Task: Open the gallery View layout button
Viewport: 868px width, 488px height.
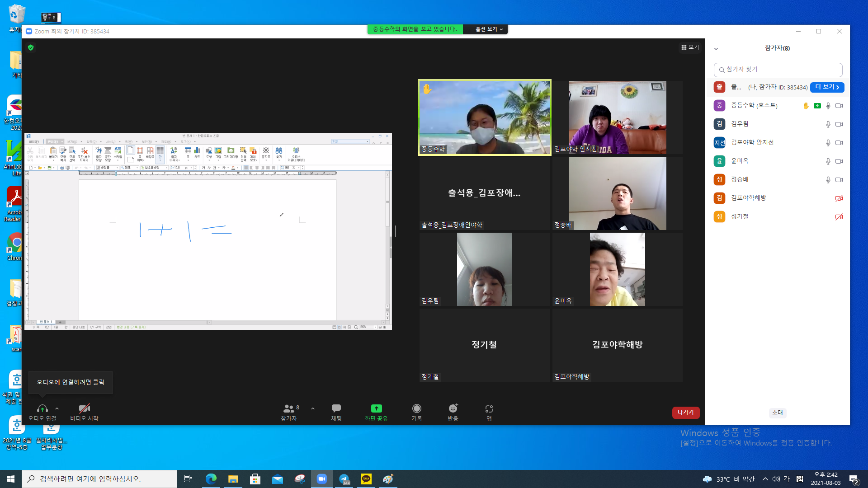Action: tap(690, 47)
